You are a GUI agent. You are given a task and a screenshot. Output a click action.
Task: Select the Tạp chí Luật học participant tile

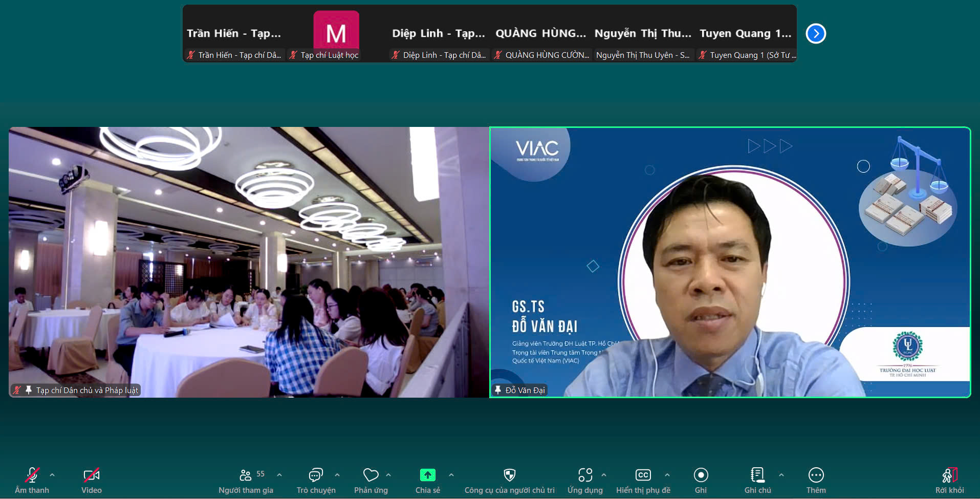(x=336, y=34)
